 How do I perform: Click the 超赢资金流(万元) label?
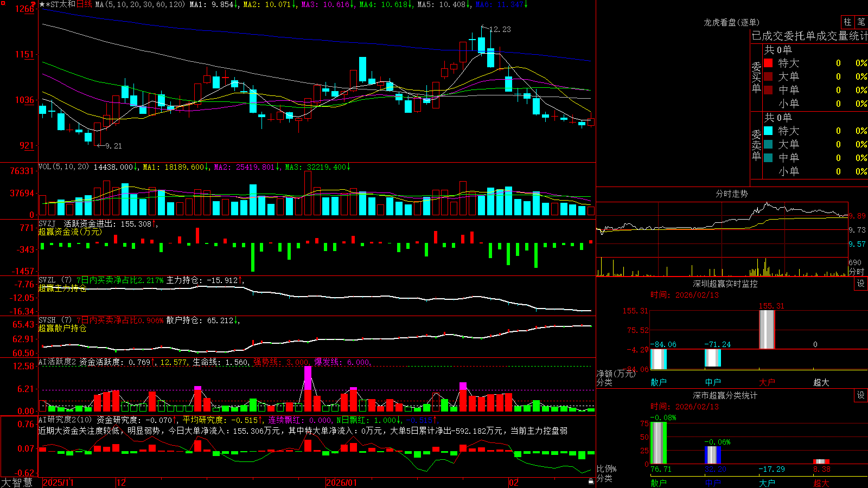pyautogui.click(x=70, y=232)
